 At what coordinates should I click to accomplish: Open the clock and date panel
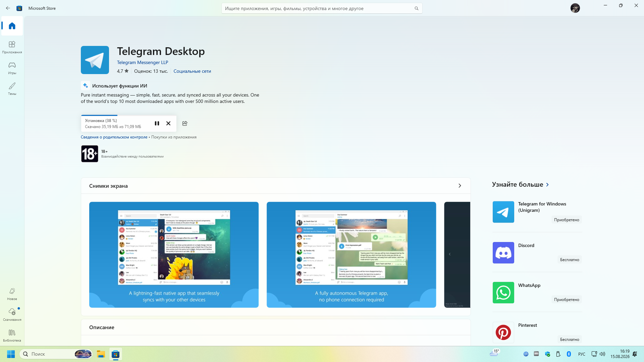620,354
